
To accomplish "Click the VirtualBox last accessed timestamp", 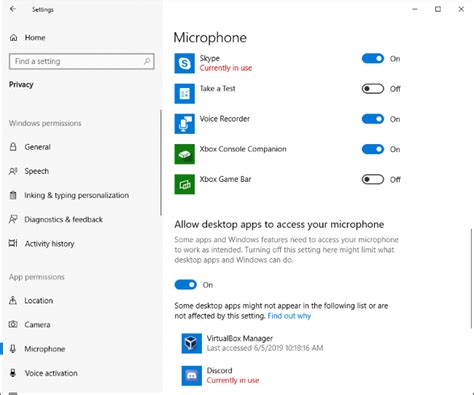I will 265,348.
